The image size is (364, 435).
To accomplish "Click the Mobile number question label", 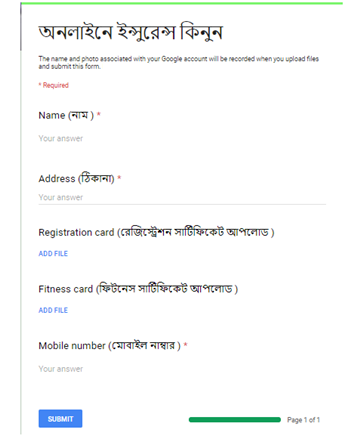I will tap(109, 346).
